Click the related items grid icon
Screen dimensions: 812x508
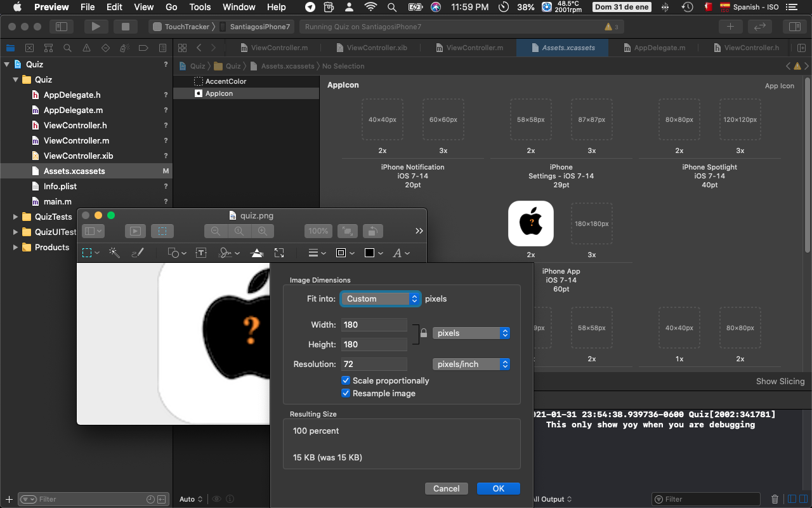click(x=182, y=48)
